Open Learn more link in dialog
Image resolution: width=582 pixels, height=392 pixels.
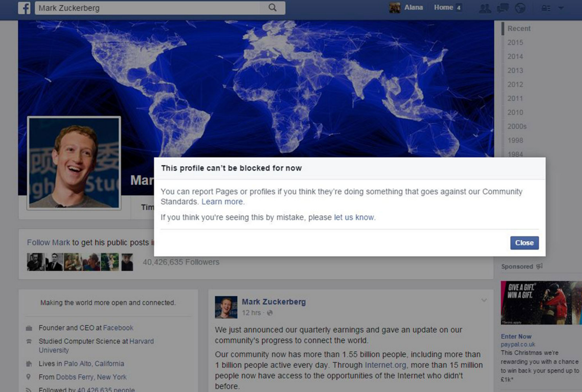coord(222,202)
